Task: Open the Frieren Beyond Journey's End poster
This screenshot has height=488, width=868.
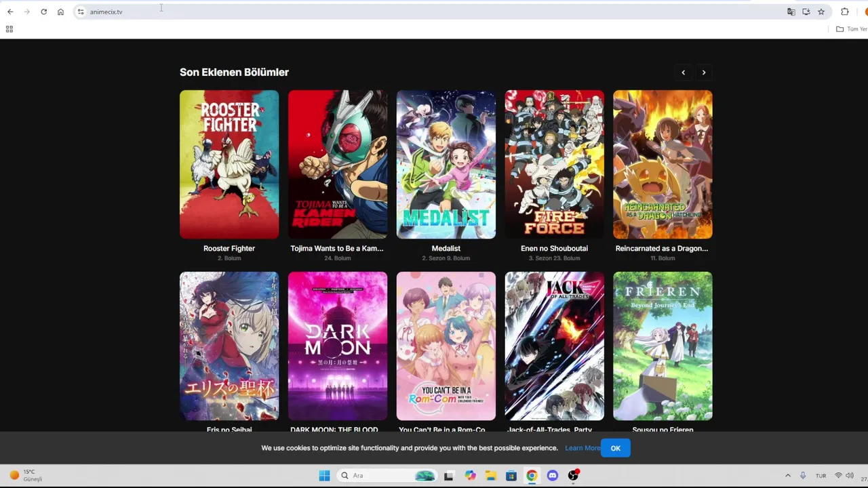Action: coord(663,346)
